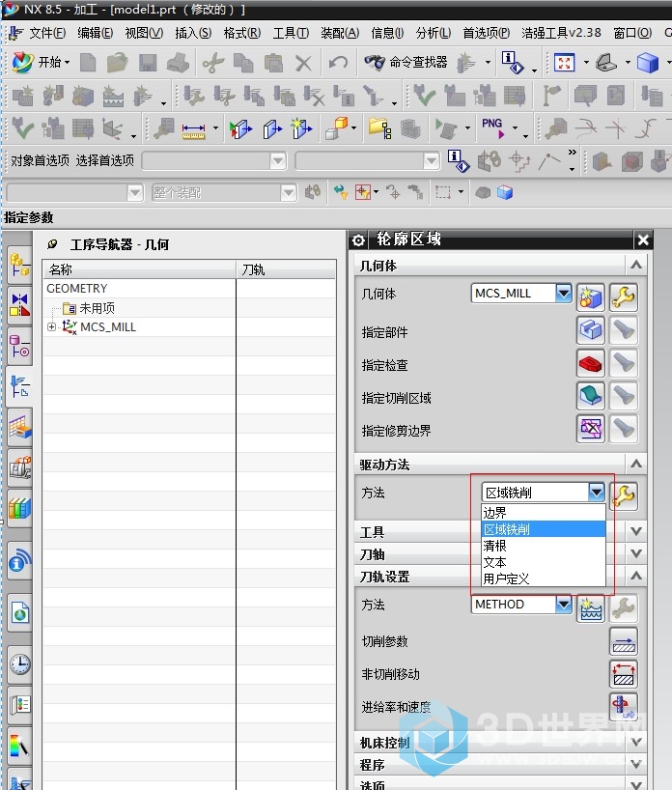Click the Fit view icon in the top toolbar

(x=564, y=63)
